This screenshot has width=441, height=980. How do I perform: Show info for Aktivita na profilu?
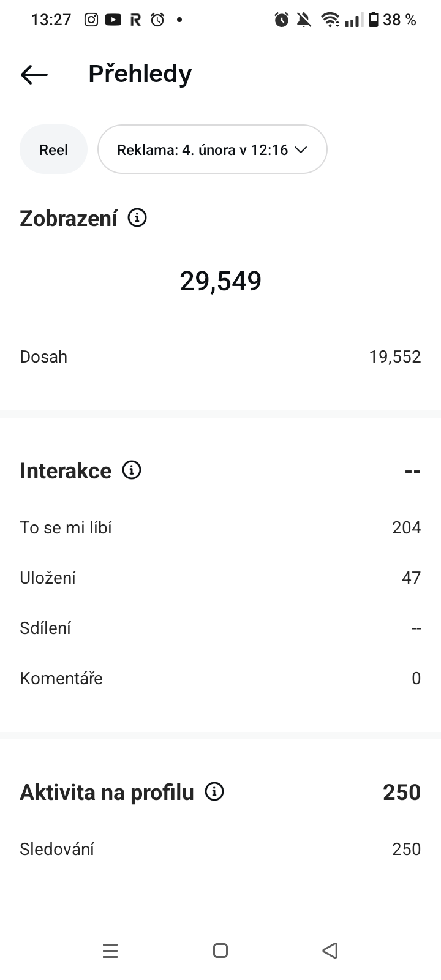(x=214, y=792)
